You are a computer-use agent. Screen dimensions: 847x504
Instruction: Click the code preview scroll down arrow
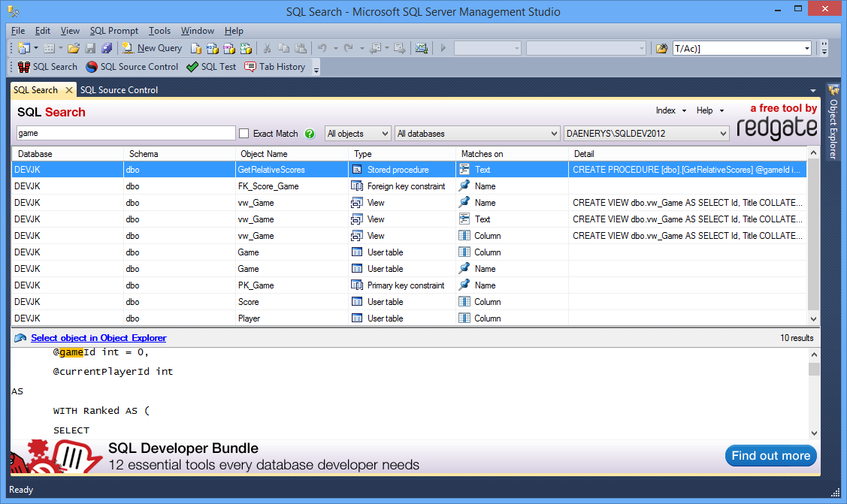[x=814, y=433]
